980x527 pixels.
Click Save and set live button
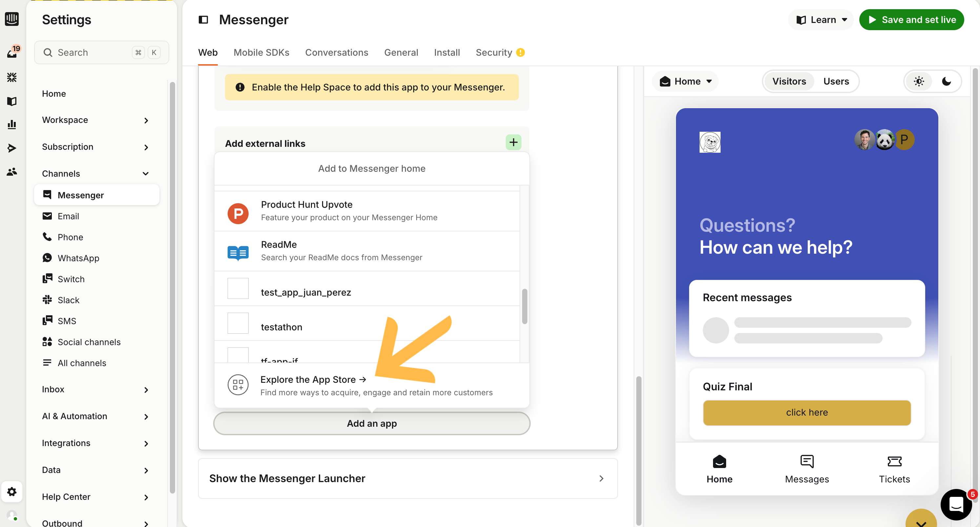pos(911,20)
